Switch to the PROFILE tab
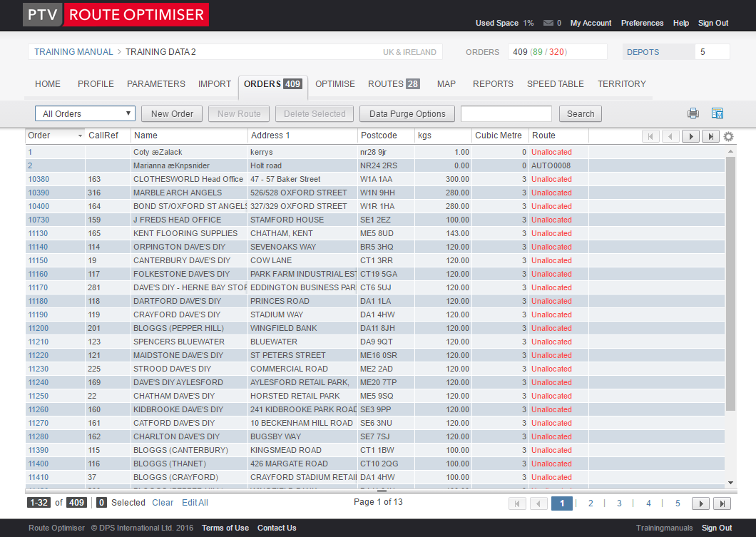Viewport: 756px width, 537px height. (96, 84)
